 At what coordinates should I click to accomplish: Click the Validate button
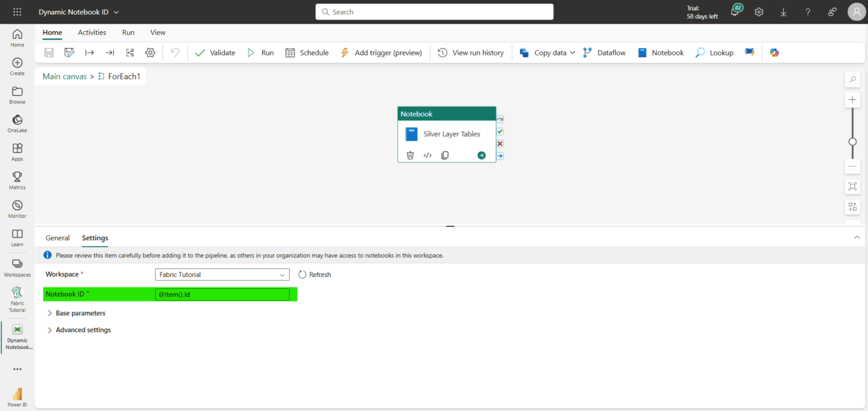pyautogui.click(x=215, y=53)
